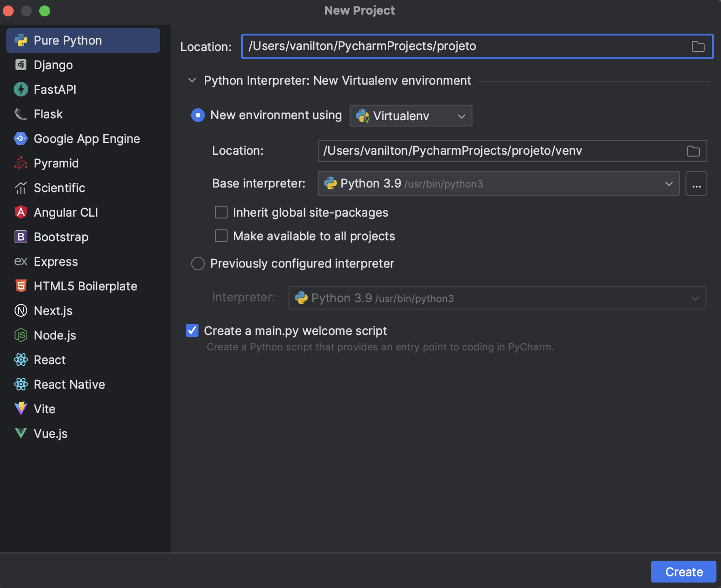Click the venv Location path field
The height and width of the screenshot is (588, 721).
(512, 151)
